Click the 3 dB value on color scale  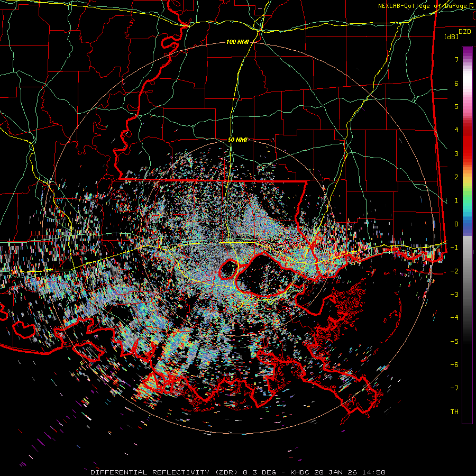click(456, 153)
